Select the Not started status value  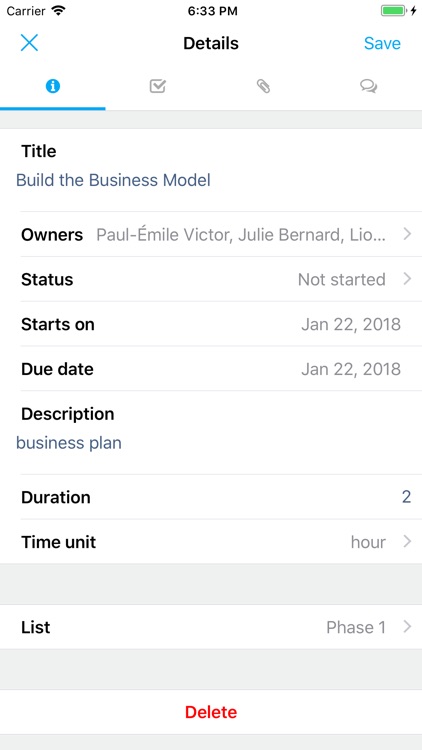[x=342, y=279]
